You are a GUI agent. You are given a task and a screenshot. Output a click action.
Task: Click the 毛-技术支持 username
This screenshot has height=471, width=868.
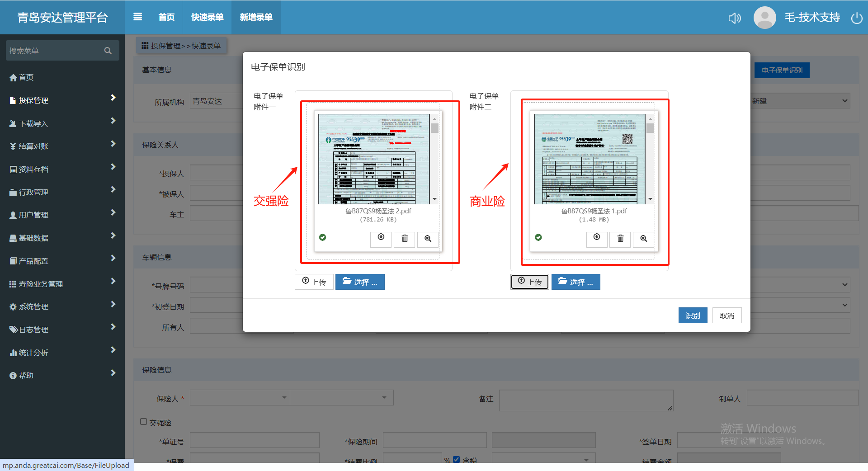pos(812,18)
